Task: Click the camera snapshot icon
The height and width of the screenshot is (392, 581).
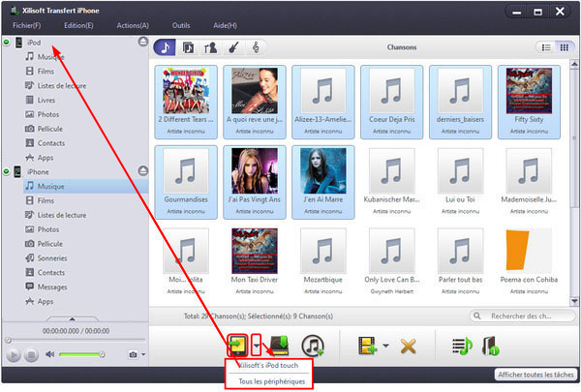Action: pyautogui.click(x=133, y=355)
